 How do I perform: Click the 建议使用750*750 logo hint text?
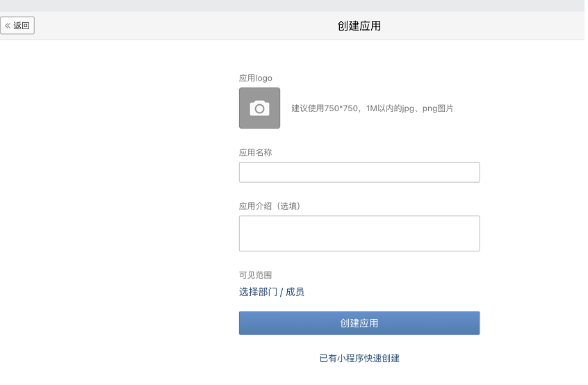pos(325,108)
